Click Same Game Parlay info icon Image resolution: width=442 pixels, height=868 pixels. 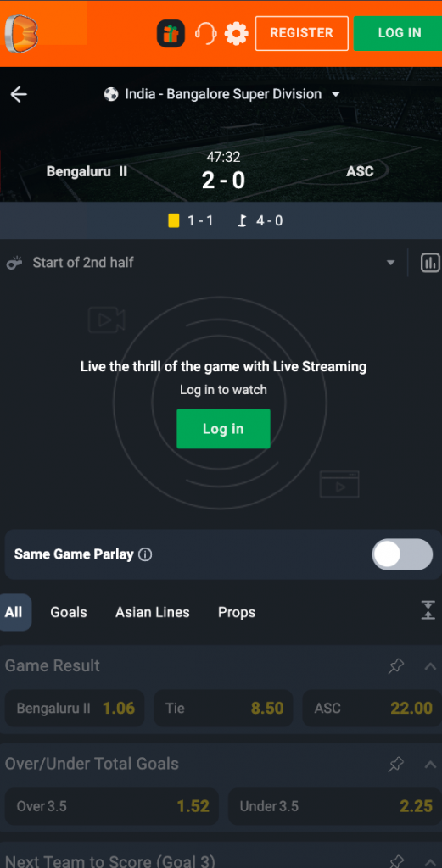pyautogui.click(x=145, y=554)
